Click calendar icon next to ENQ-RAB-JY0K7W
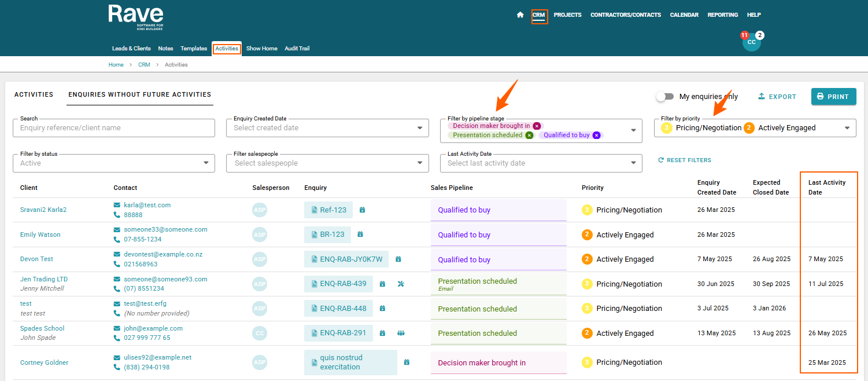The image size is (868, 381). (x=398, y=259)
